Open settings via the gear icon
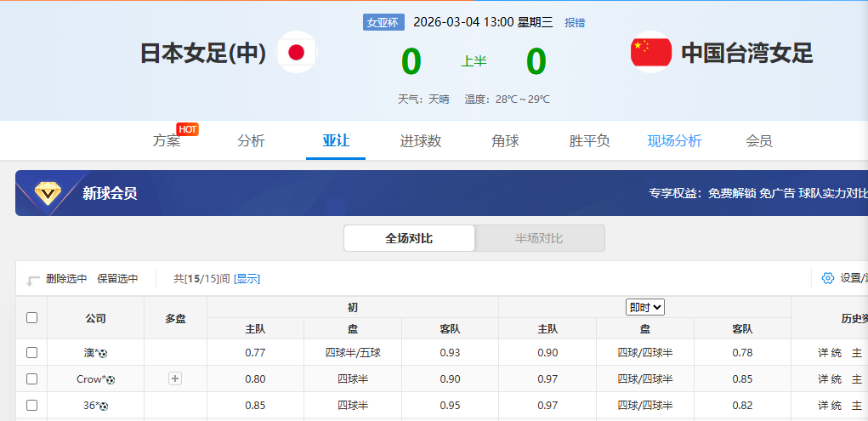 pyautogui.click(x=827, y=278)
